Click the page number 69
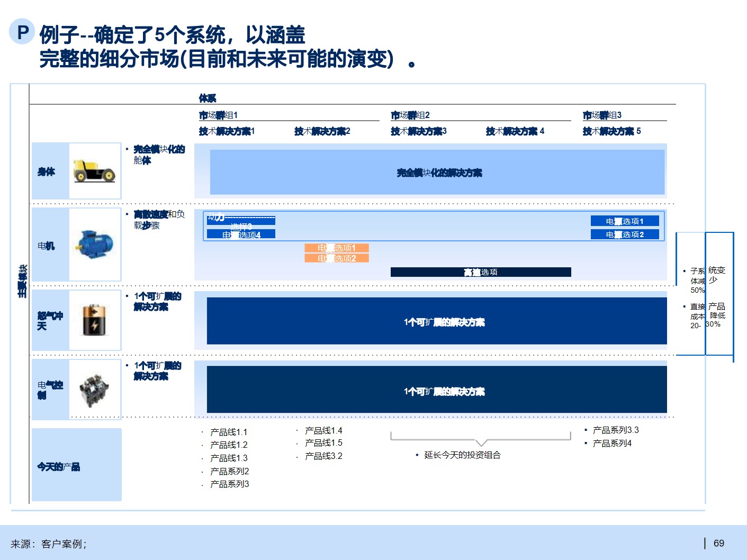The width and height of the screenshot is (747, 560). 719,543
